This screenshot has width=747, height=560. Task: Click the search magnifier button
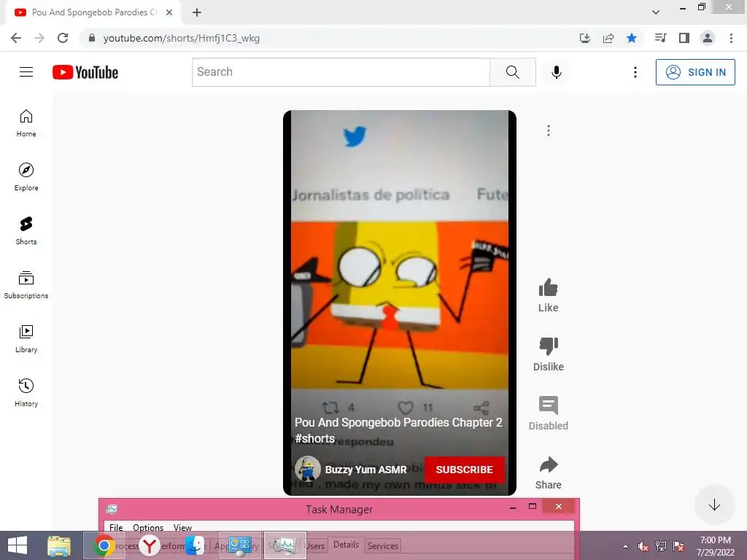(x=513, y=72)
